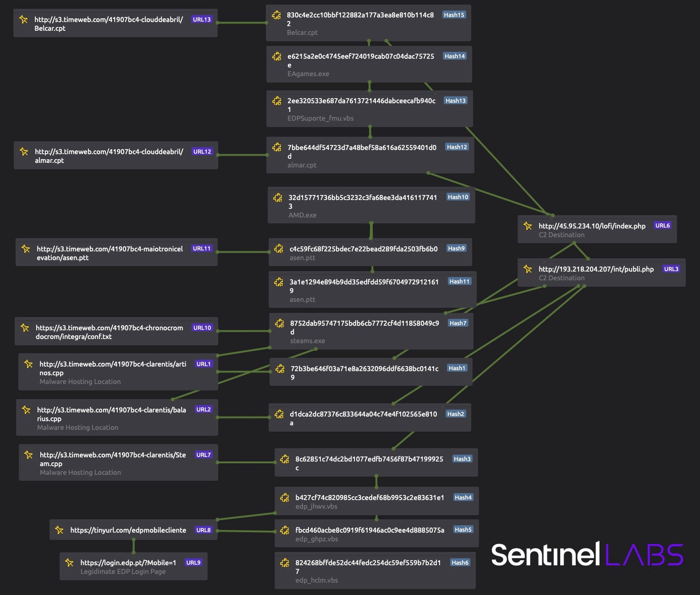700x595 pixels.
Task: Click the star icon on the 45.95.234.10 C2 node
Action: pyautogui.click(x=528, y=226)
